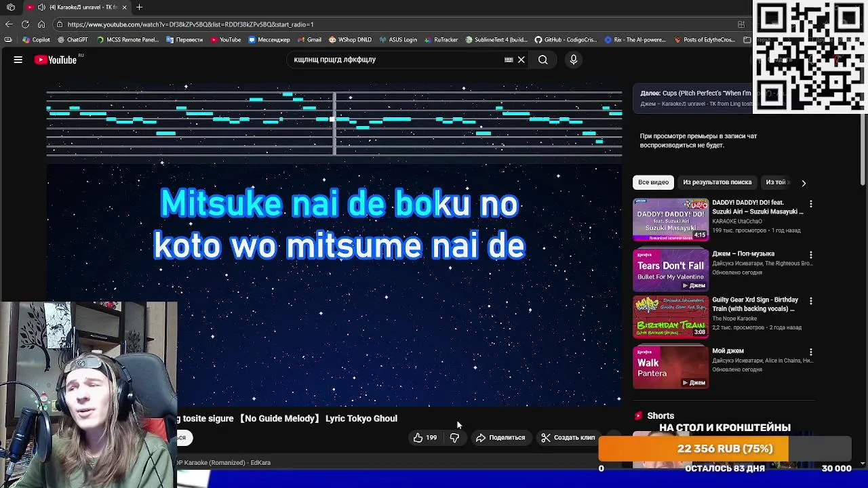The width and height of the screenshot is (868, 488).
Task: Open the on-screen keyboard icon in search
Action: [x=509, y=60]
